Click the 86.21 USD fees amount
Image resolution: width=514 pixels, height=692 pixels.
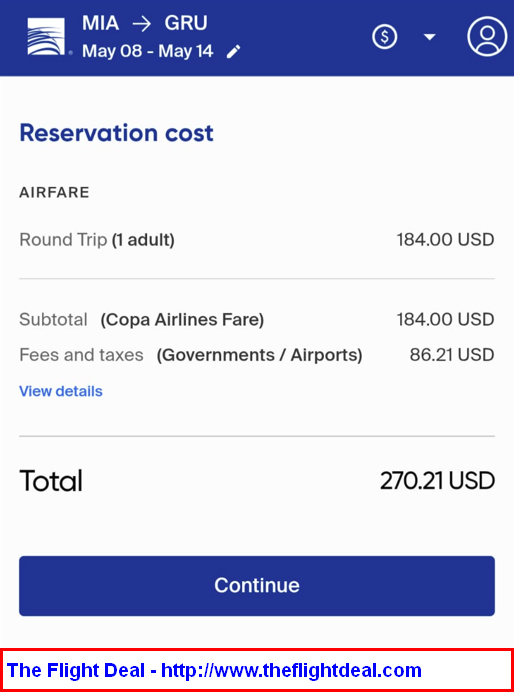coord(452,355)
